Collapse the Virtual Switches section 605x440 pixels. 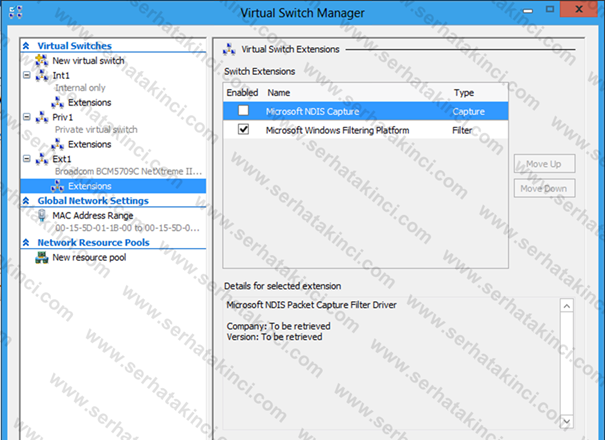coord(27,46)
